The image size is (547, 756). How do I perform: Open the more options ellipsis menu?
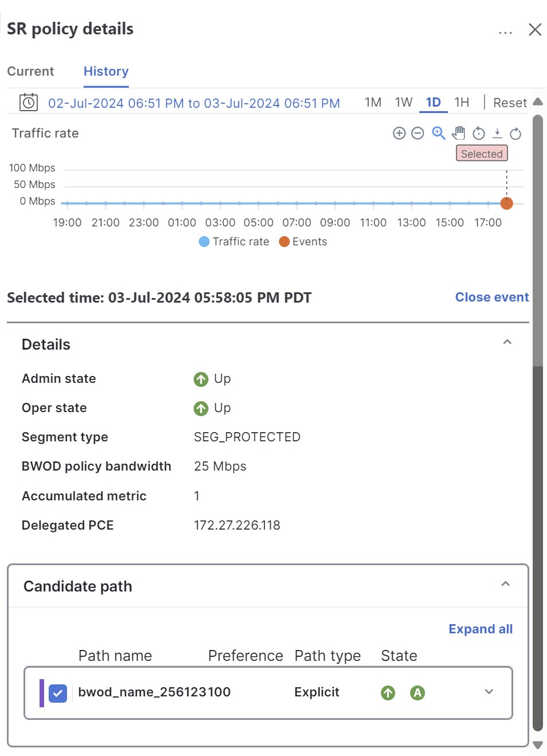click(505, 33)
